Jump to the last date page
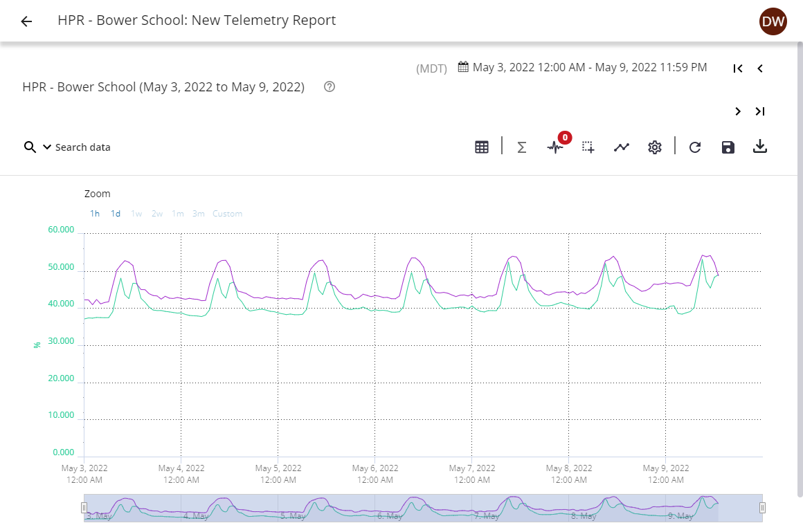 pos(759,111)
